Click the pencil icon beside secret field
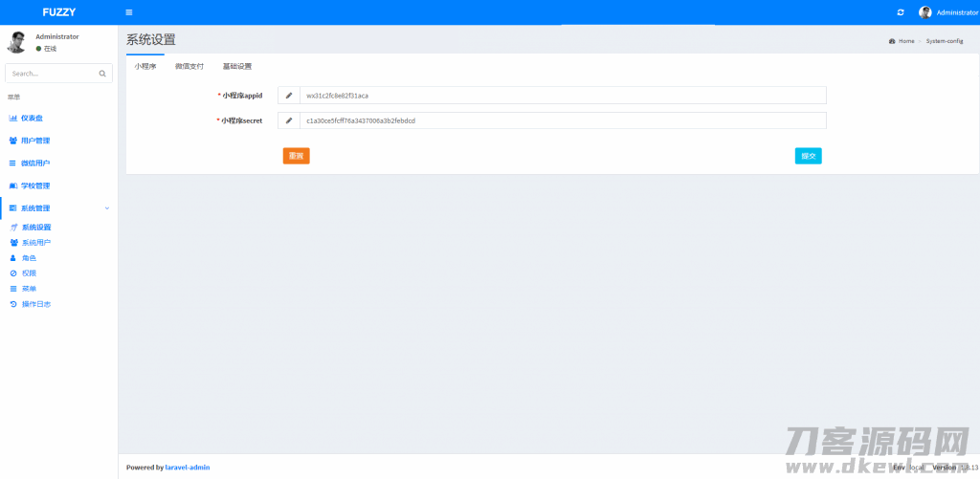 [289, 120]
